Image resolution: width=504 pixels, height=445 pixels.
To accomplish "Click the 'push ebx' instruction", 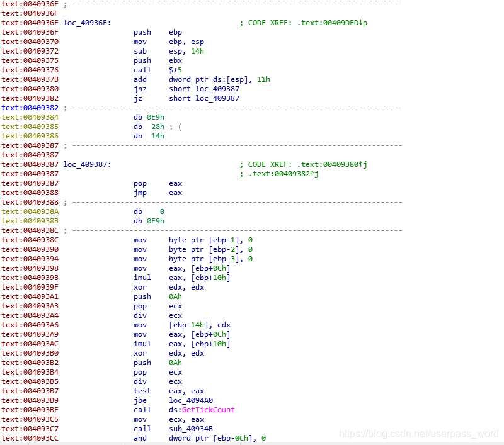I will pos(158,60).
